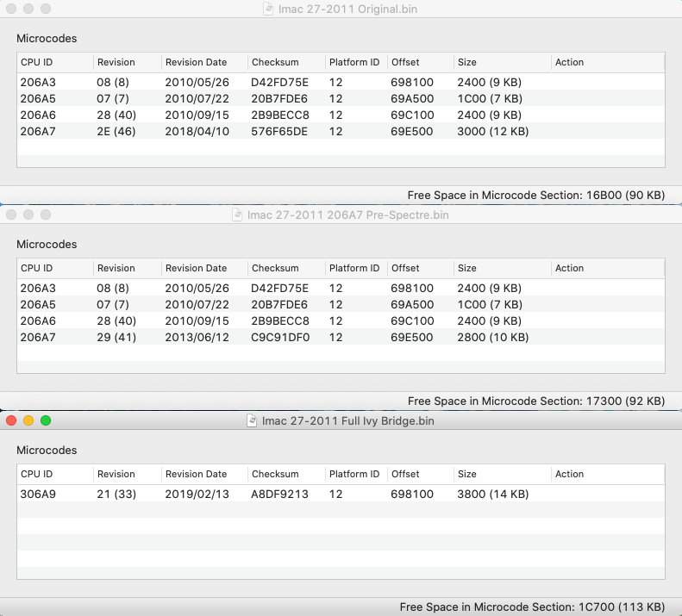The height and width of the screenshot is (616, 682).
Task: Click revision 29 (41) cell
Action: coord(116,338)
